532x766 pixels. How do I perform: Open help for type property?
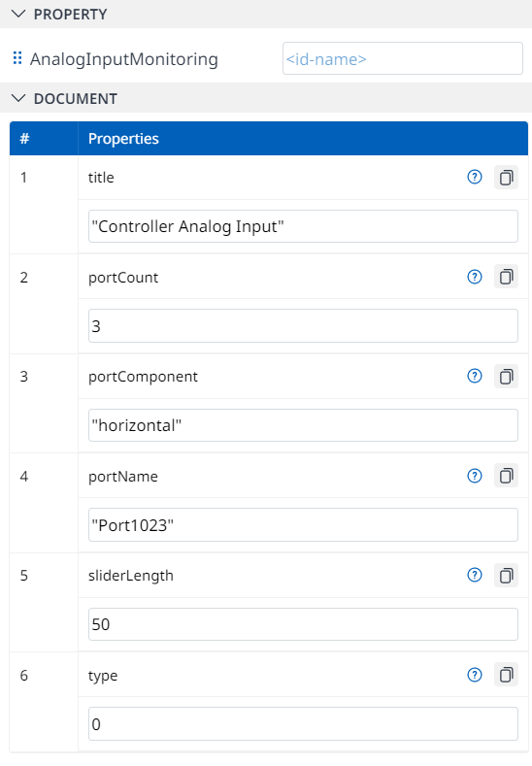tap(475, 675)
